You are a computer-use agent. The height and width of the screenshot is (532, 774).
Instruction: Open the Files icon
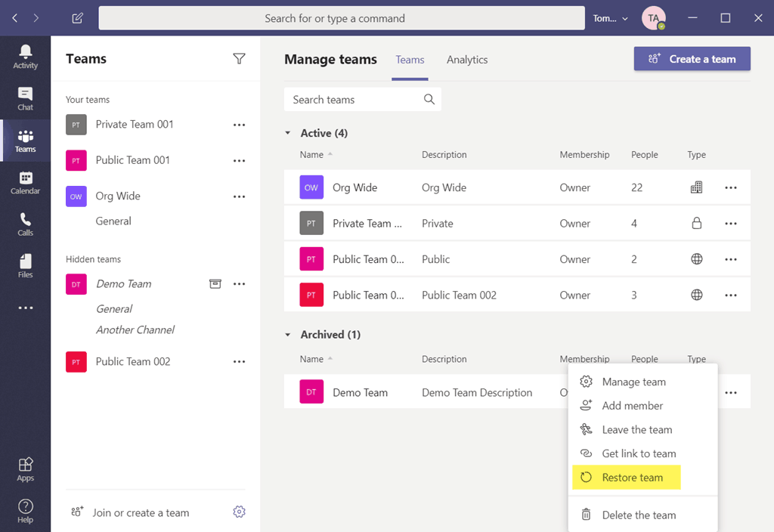pos(25,265)
